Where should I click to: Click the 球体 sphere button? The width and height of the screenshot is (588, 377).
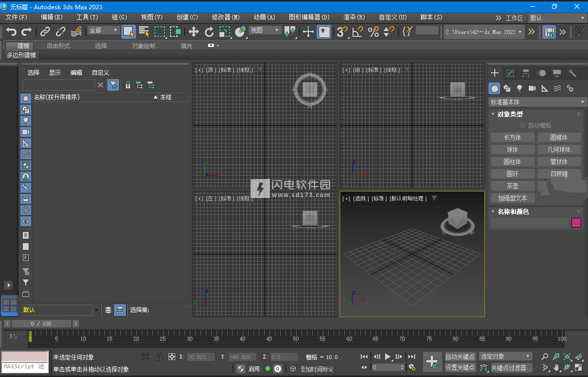[x=513, y=149]
